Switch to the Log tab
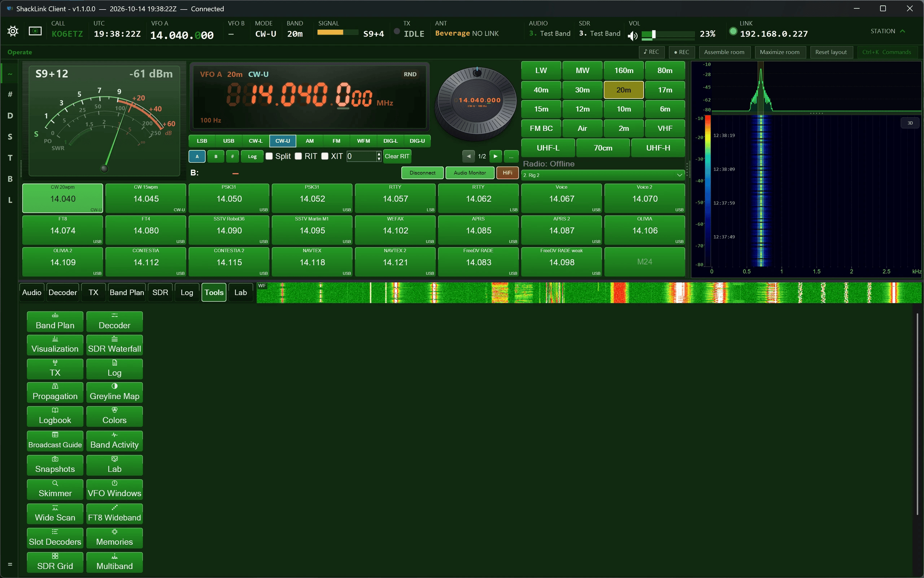The height and width of the screenshot is (578, 924). pyautogui.click(x=187, y=293)
